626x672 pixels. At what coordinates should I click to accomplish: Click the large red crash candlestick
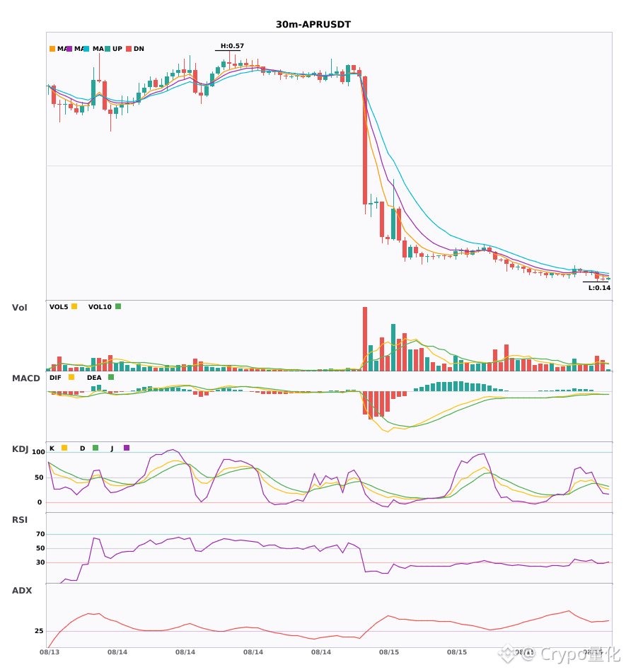point(365,140)
